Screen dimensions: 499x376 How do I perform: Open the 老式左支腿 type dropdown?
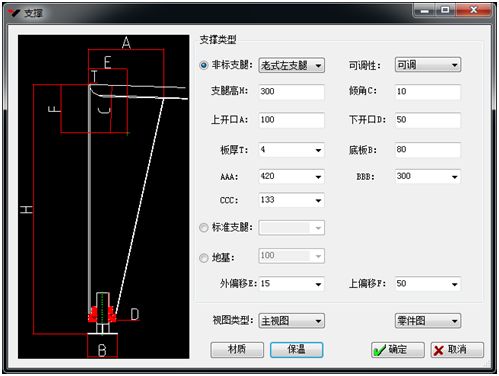[x=292, y=65]
